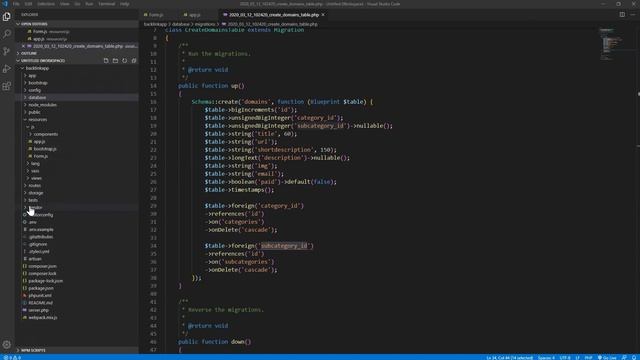
Task: Click the LF end-of-line status item
Action: point(578,358)
